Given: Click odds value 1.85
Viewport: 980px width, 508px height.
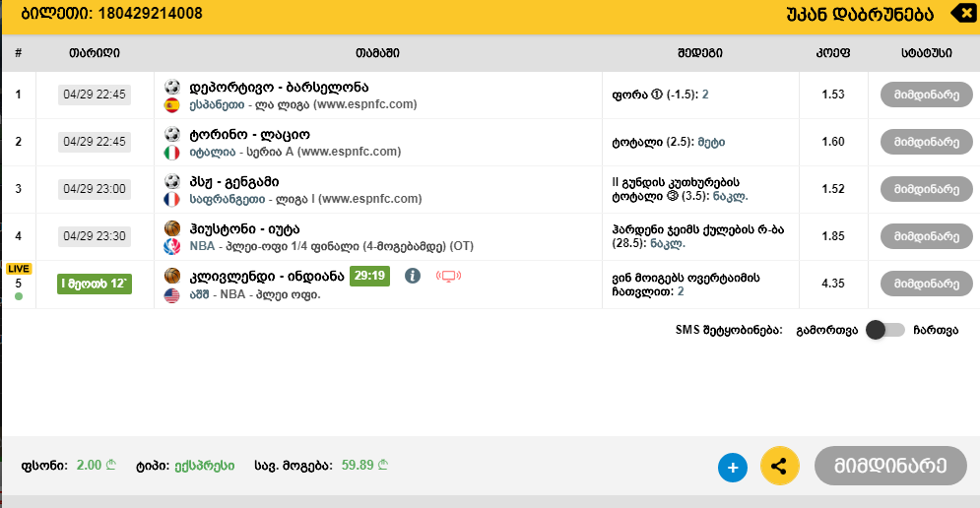Looking at the screenshot, I should point(833,236).
